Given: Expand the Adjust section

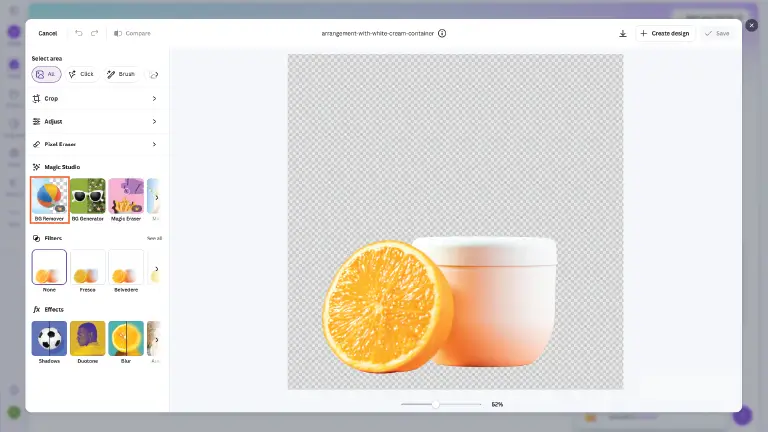Looking at the screenshot, I should tap(95, 121).
